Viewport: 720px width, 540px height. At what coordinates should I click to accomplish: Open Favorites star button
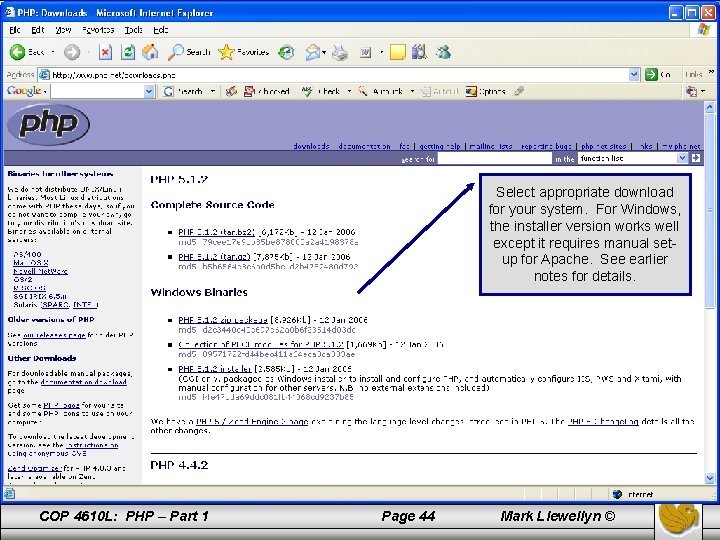click(243, 52)
